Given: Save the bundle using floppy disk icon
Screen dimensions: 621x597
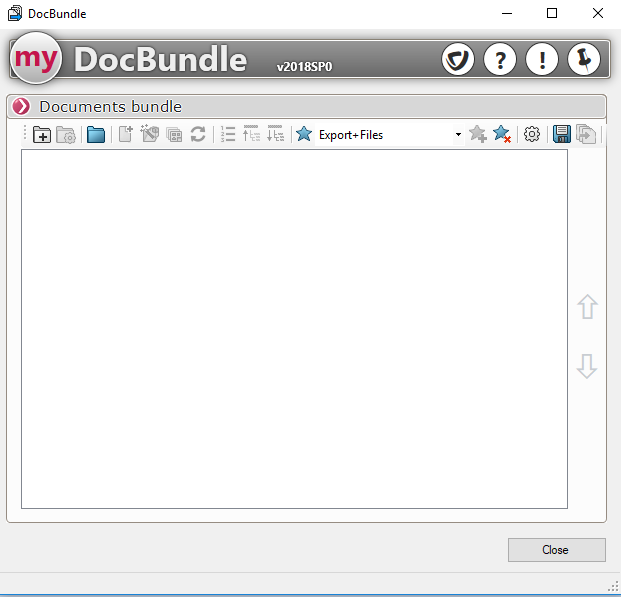Looking at the screenshot, I should coord(562,135).
